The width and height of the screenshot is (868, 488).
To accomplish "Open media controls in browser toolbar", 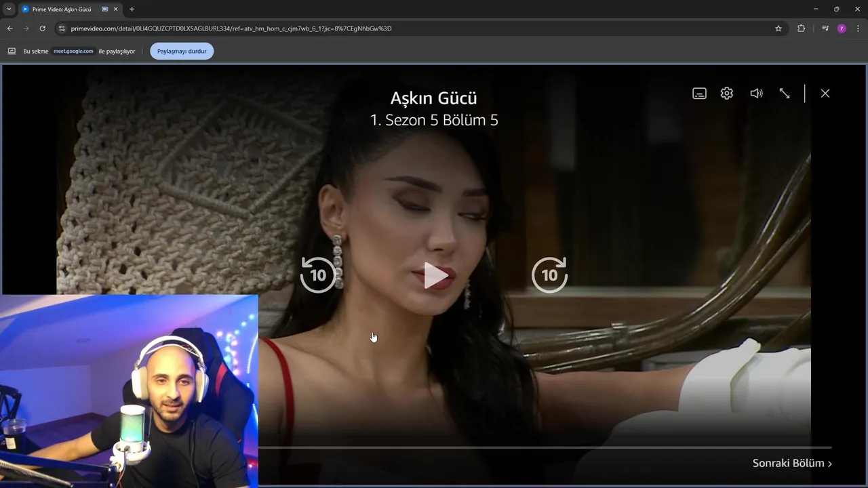I will 825,28.
